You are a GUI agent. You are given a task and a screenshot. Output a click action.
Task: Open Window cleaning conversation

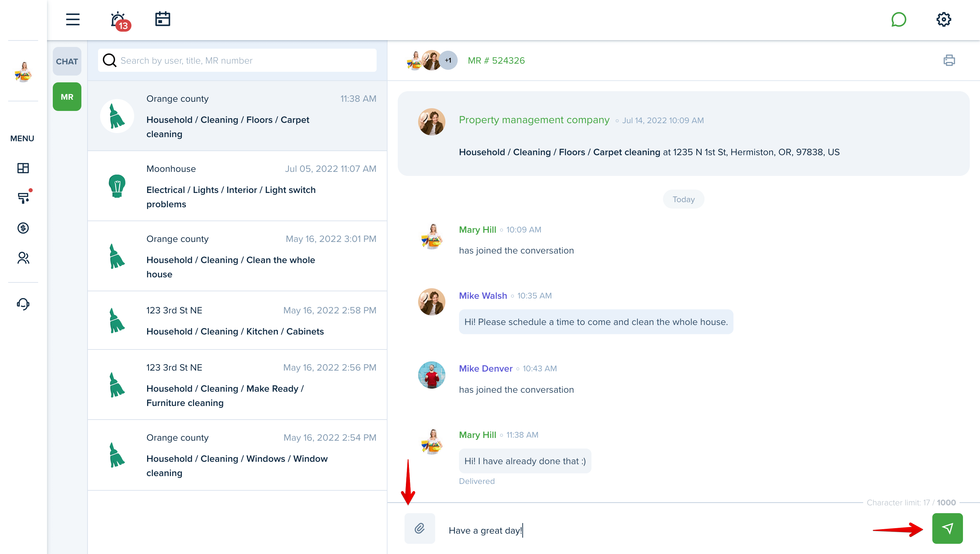[x=237, y=455]
